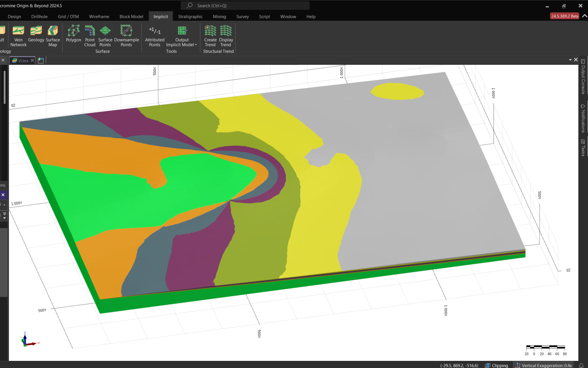588x368 pixels.
Task: Click the search field at the top
Action: pyautogui.click(x=245, y=5)
